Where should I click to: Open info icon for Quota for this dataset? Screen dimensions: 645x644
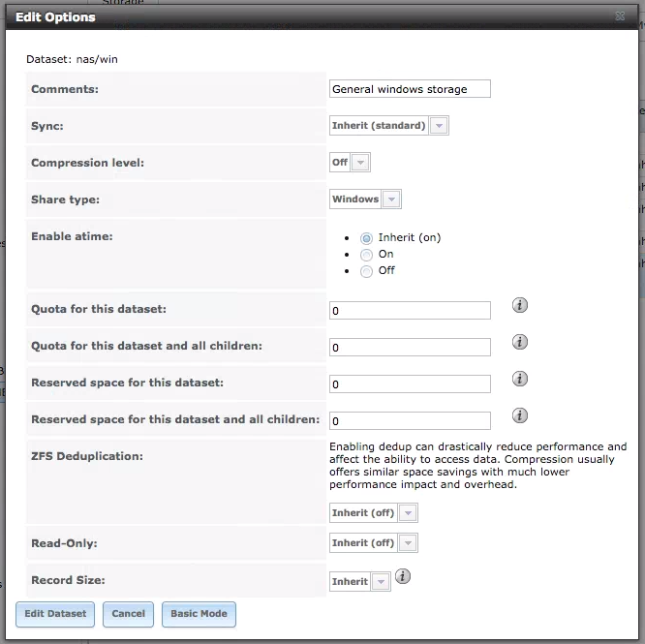pyautogui.click(x=519, y=305)
